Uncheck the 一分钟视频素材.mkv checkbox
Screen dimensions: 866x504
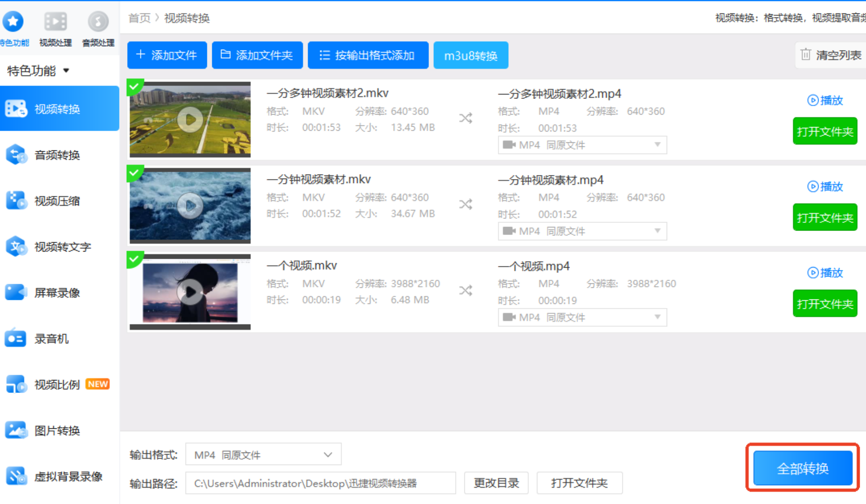pos(134,172)
